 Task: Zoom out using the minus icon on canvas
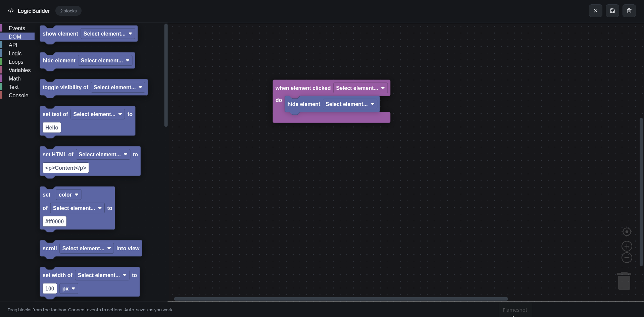coord(627,258)
